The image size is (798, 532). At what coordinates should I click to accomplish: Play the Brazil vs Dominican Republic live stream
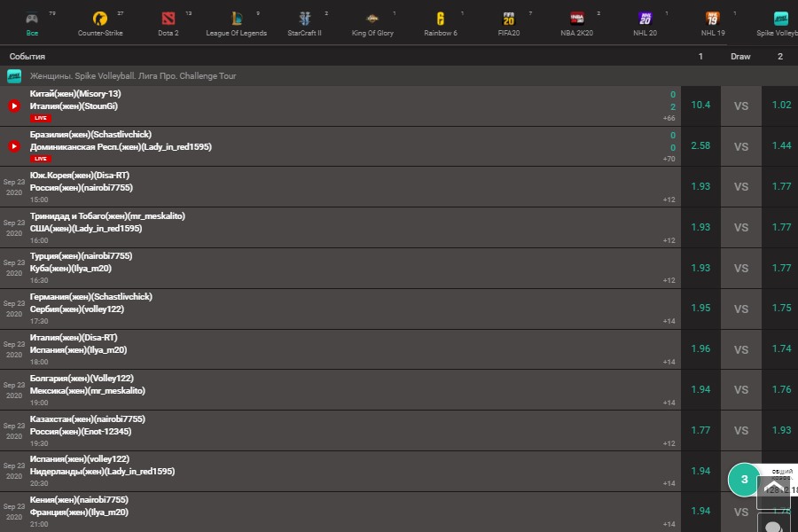[x=14, y=146]
